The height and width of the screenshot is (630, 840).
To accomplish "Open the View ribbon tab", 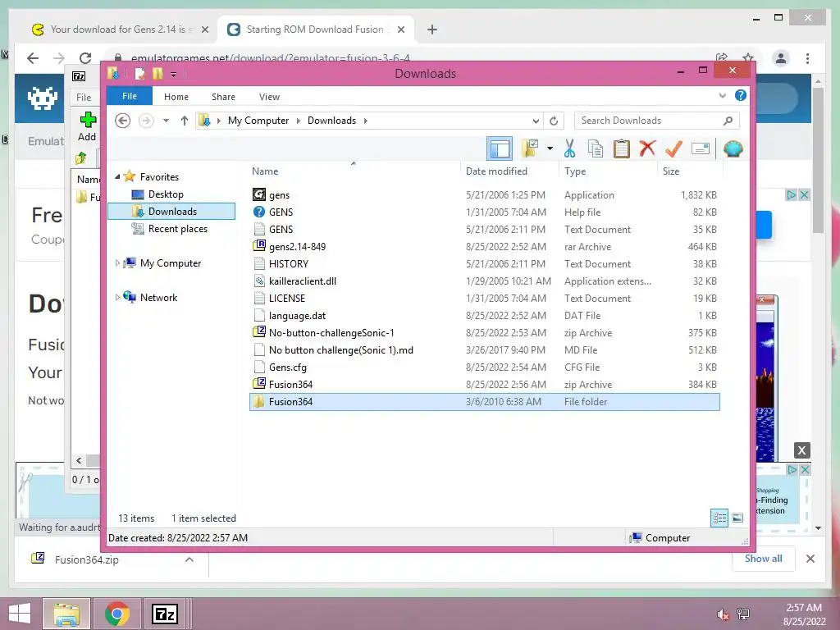I will (269, 97).
